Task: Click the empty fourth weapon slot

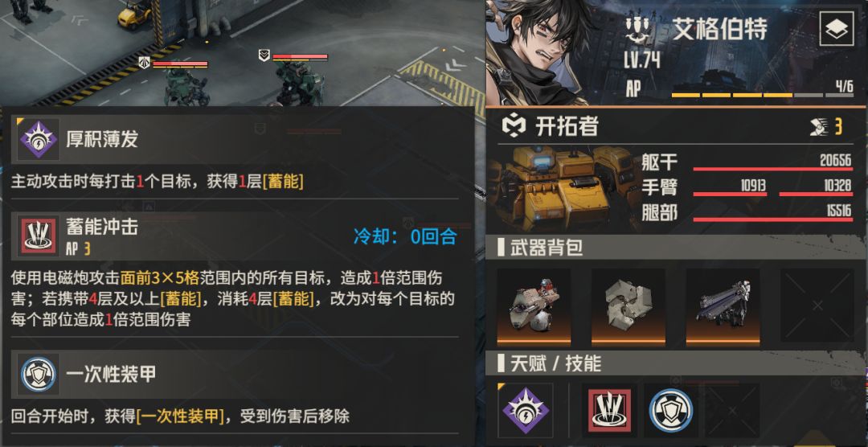Action: 817,306
